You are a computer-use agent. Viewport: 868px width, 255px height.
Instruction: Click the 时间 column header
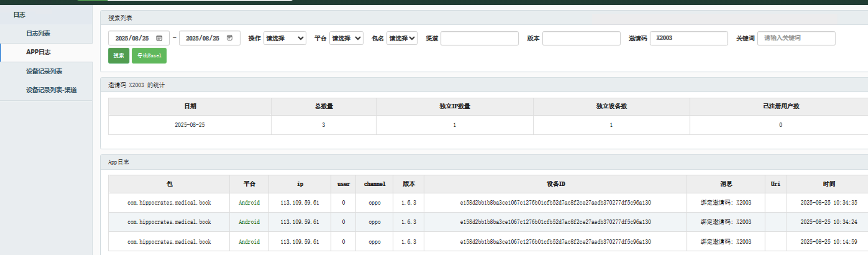click(x=829, y=184)
